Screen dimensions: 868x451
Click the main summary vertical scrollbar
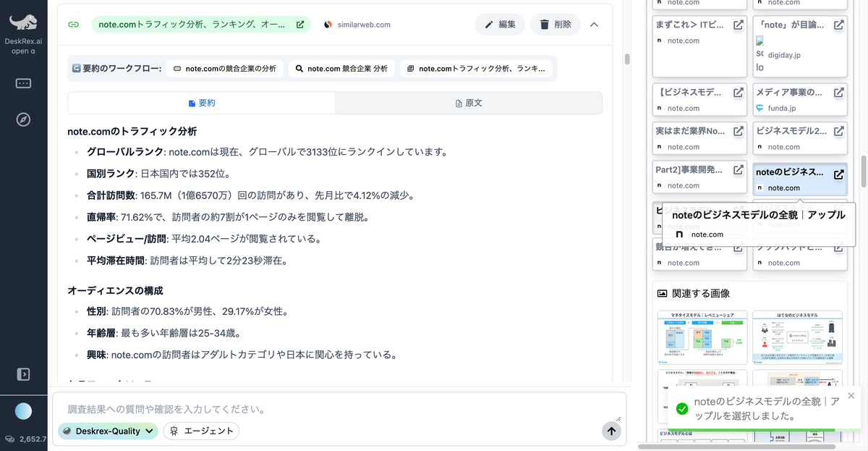click(627, 59)
